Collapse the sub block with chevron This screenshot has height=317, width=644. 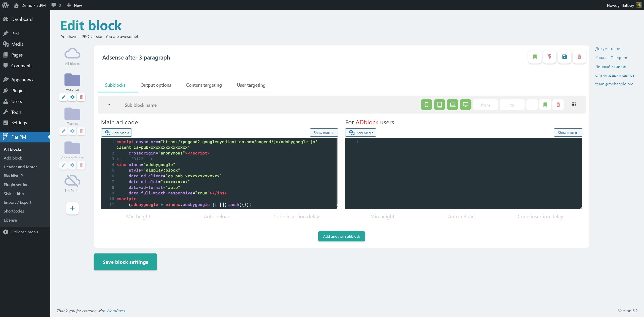(x=109, y=105)
